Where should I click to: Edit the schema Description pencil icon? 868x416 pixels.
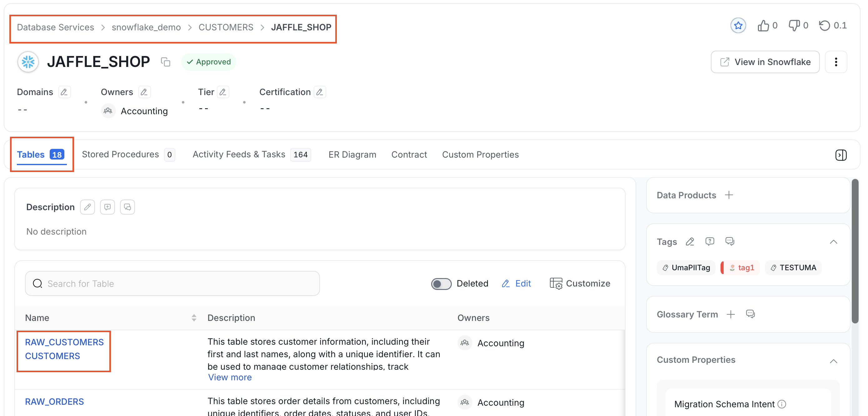[x=87, y=207]
